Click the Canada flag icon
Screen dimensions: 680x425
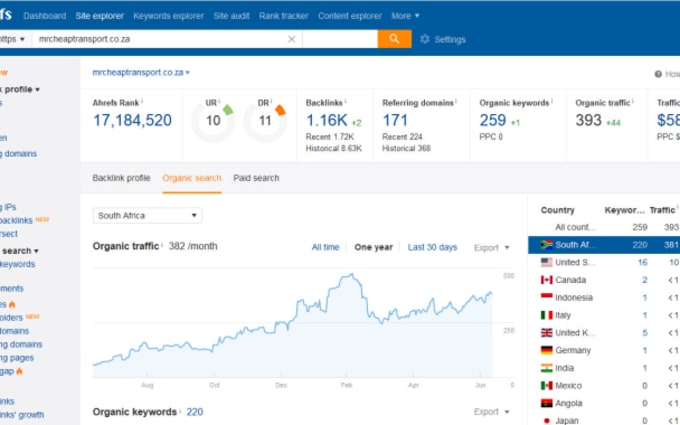tap(546, 280)
